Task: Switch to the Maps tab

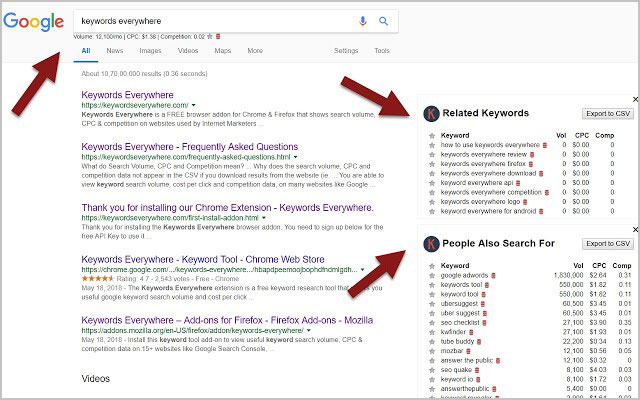Action: click(223, 51)
